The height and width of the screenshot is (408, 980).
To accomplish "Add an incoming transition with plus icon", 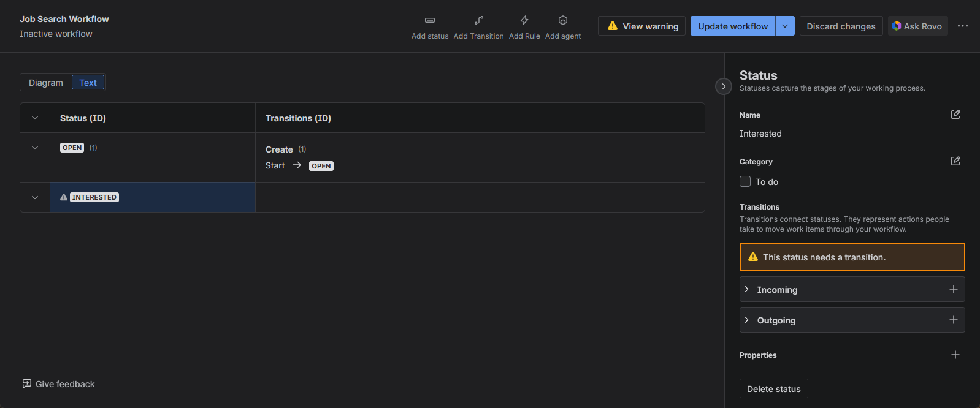I will pyautogui.click(x=954, y=289).
